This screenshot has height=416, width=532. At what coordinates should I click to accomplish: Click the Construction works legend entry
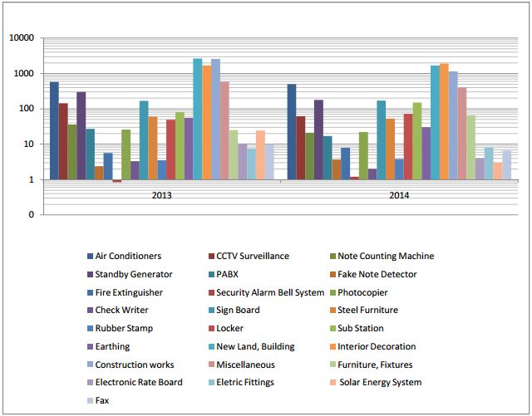(133, 365)
